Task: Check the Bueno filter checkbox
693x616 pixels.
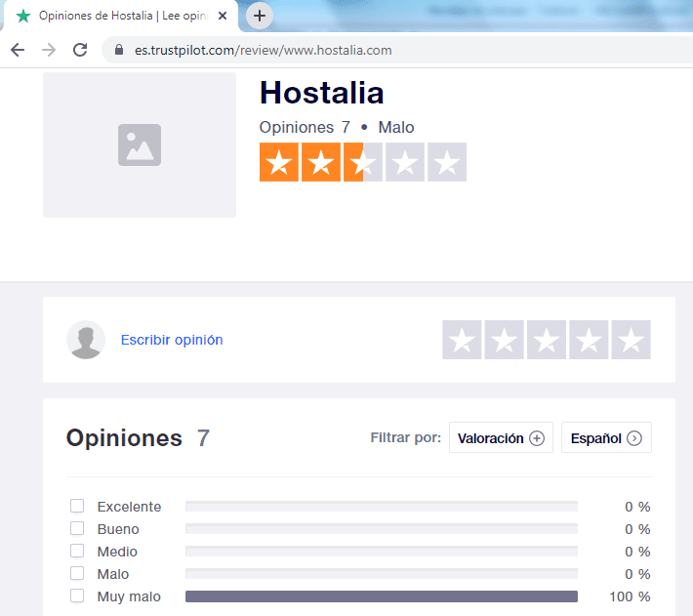Action: (77, 528)
